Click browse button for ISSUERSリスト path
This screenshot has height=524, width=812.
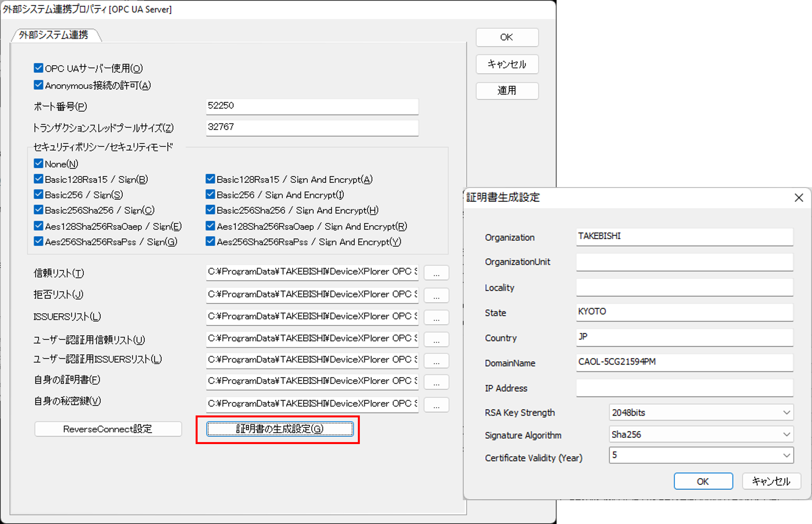pyautogui.click(x=436, y=318)
